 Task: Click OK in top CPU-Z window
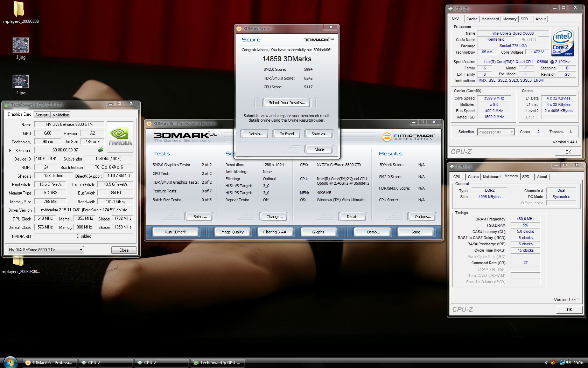pyautogui.click(x=568, y=152)
